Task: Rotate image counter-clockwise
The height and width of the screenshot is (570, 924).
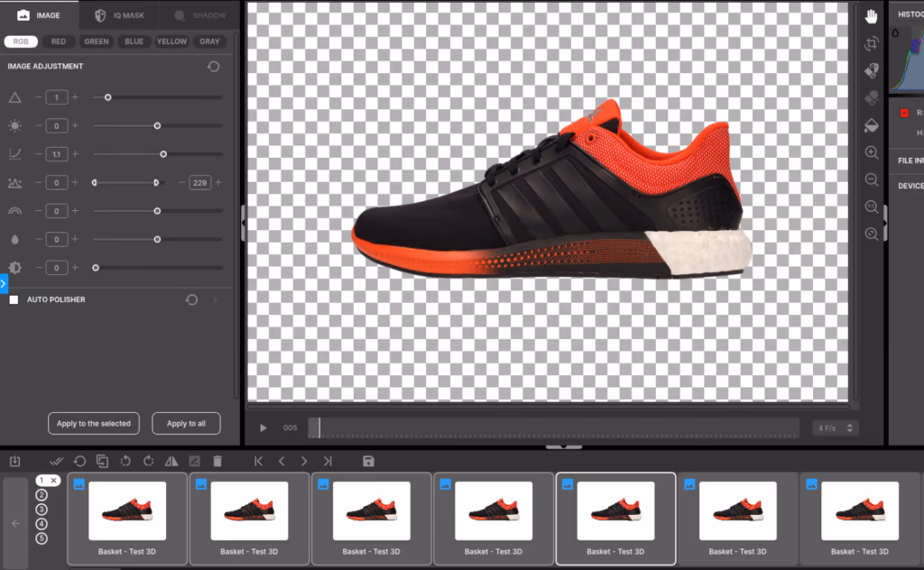Action: click(125, 461)
